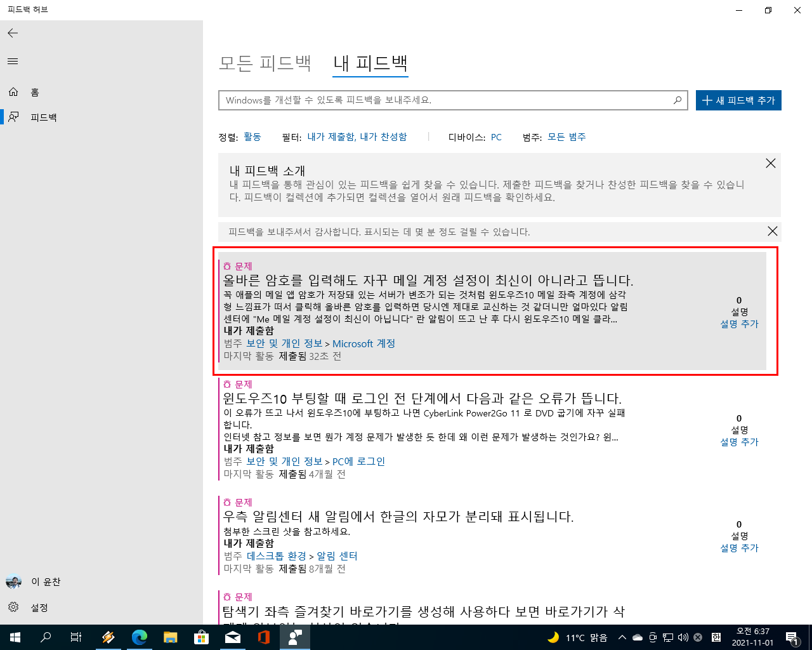The image size is (812, 650).
Task: Click 설명 추가 for the 부팅 오류 feedback
Action: pyautogui.click(x=739, y=442)
